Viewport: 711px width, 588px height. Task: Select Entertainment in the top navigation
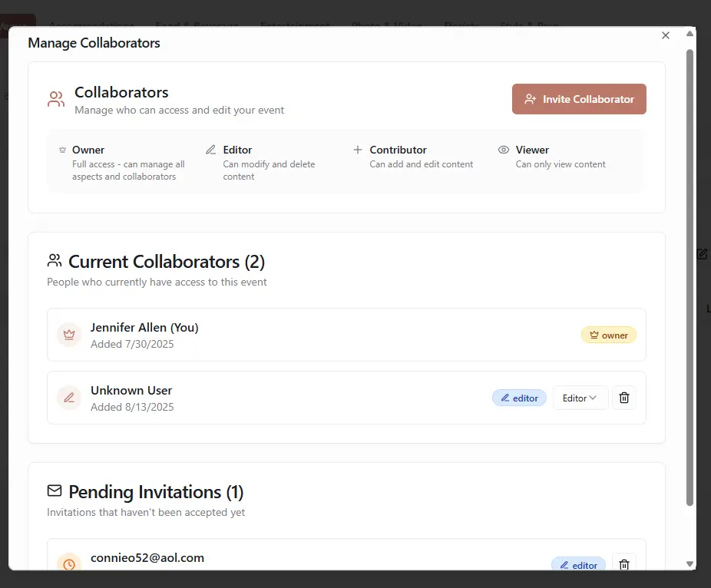pyautogui.click(x=294, y=25)
